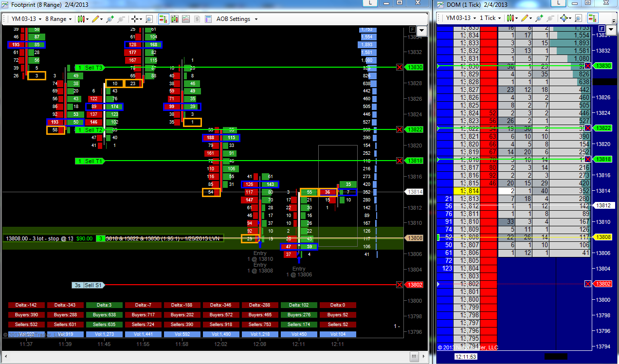619x364 pixels.
Task: Click Buyers:638 statistic box
Action: [x=104, y=315]
